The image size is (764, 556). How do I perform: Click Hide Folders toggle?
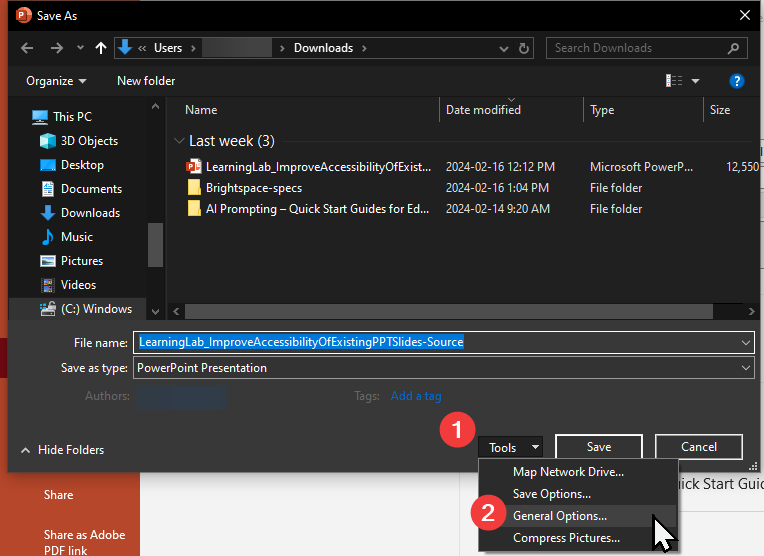point(62,450)
